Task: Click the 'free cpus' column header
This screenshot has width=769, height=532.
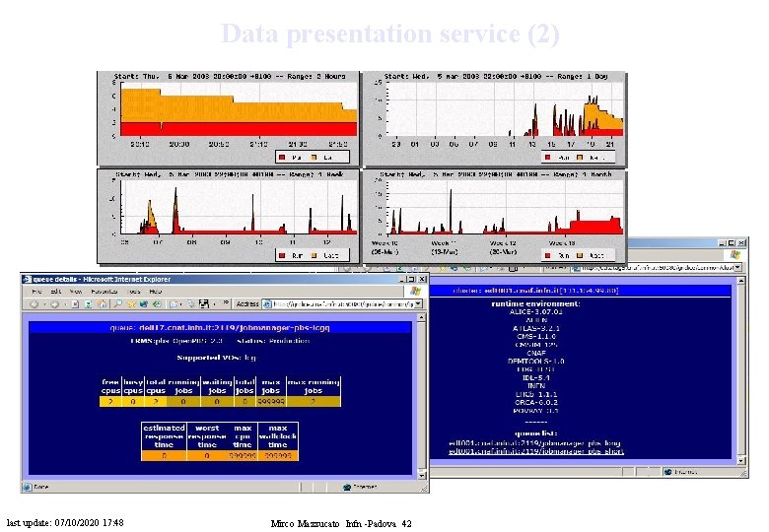Action: [x=110, y=386]
